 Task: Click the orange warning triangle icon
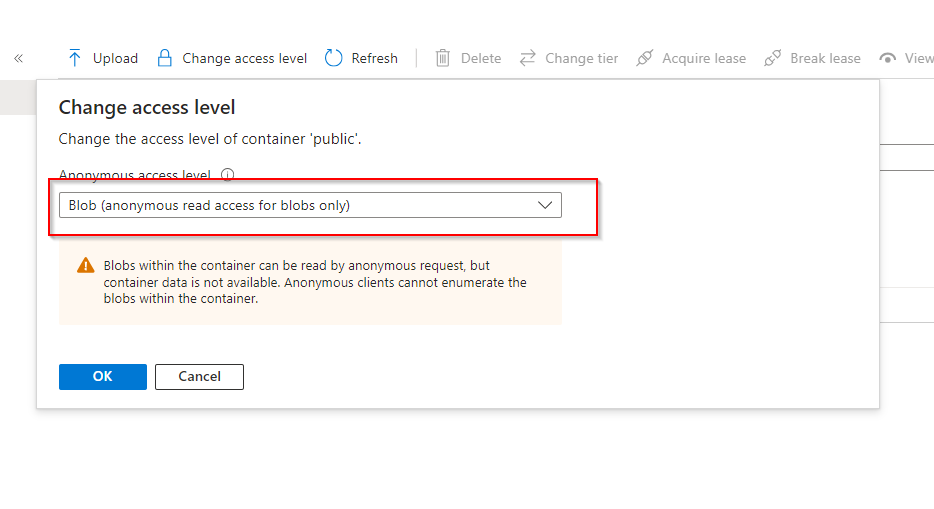[86, 266]
